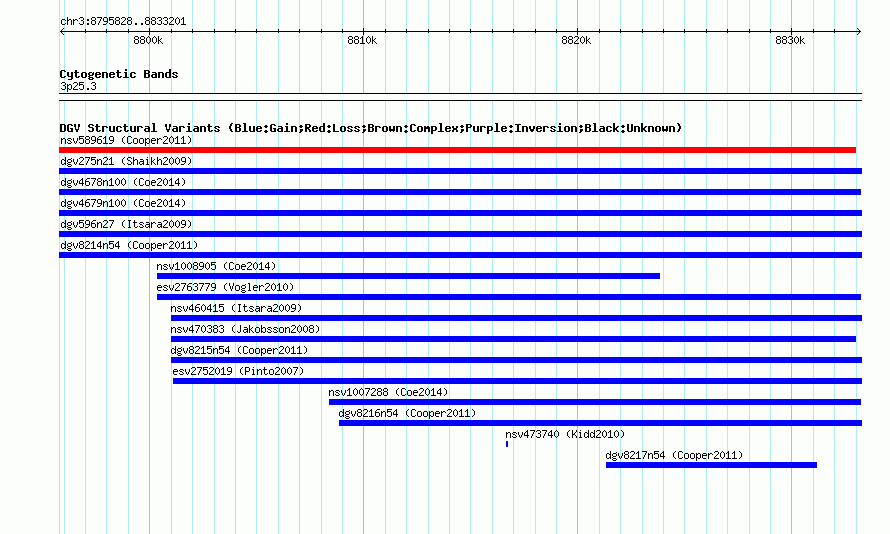The image size is (890, 534).
Task: Click the tiny nsv473740 (Kidd2010) variant marker
Action: click(x=507, y=444)
